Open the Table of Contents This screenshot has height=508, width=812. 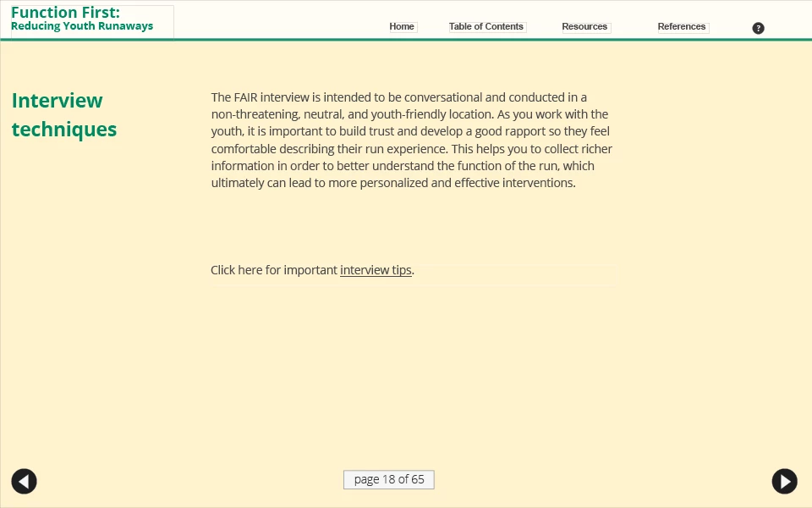[487, 27]
